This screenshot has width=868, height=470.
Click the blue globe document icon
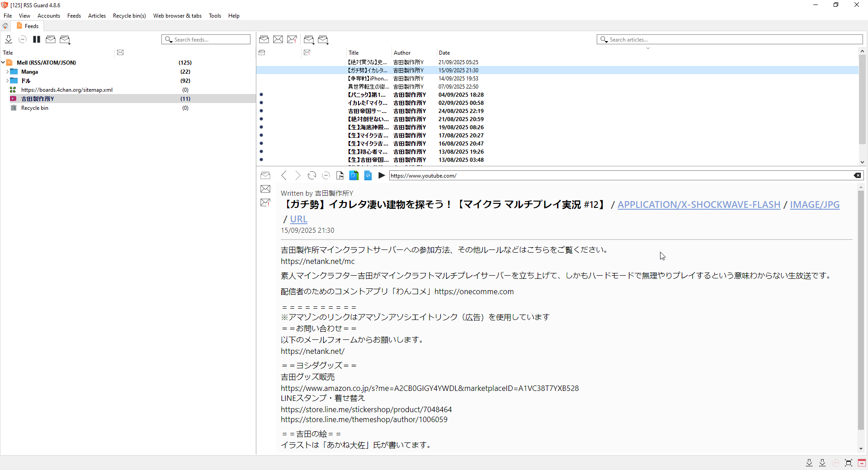tap(368, 175)
